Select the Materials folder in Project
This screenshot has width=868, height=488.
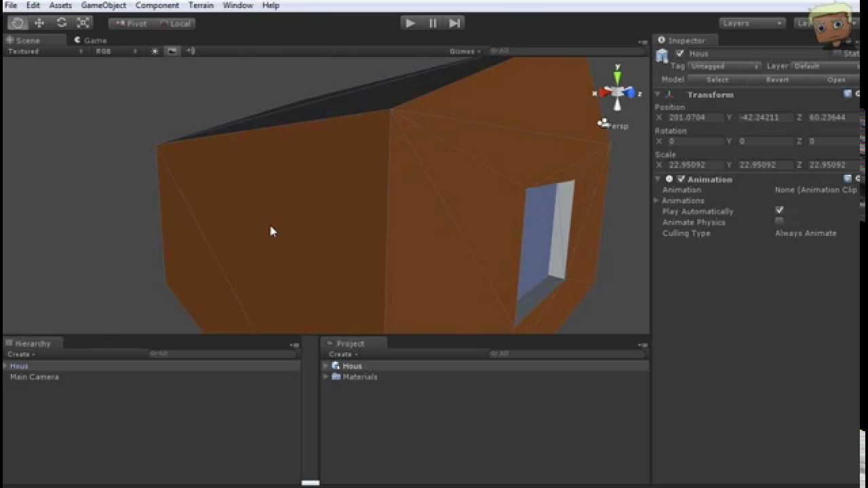click(359, 377)
